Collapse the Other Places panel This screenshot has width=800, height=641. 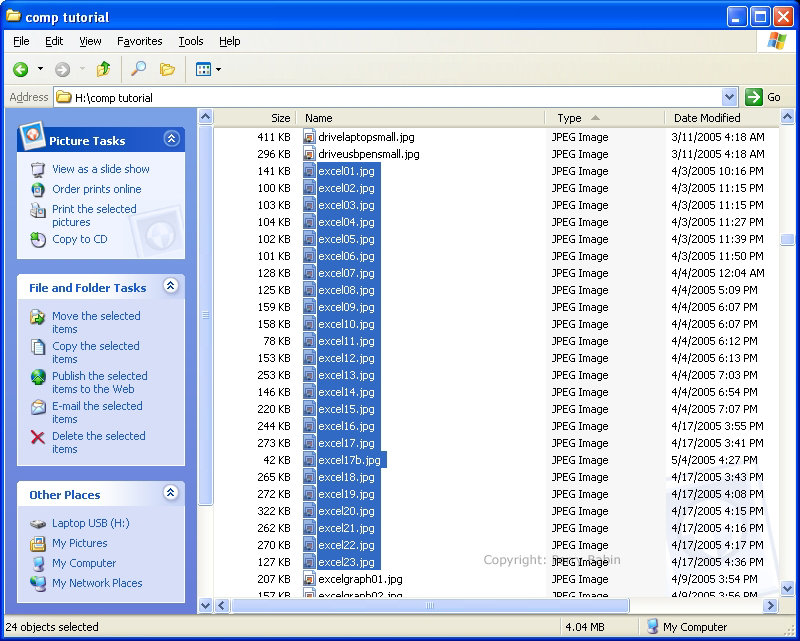[171, 493]
